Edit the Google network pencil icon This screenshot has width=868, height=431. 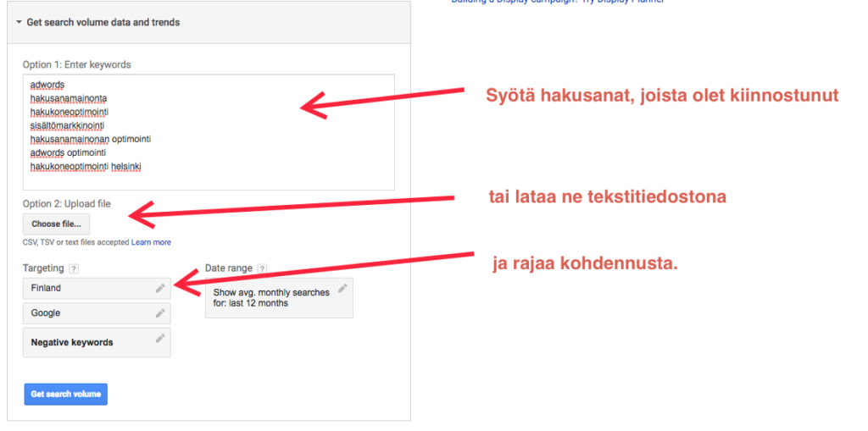tap(160, 313)
